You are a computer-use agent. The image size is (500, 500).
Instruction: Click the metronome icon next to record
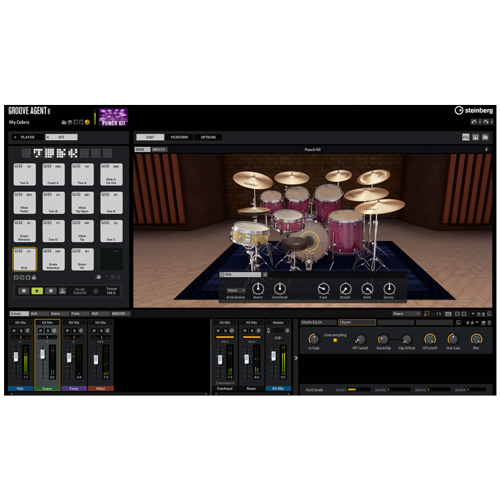tap(62, 291)
